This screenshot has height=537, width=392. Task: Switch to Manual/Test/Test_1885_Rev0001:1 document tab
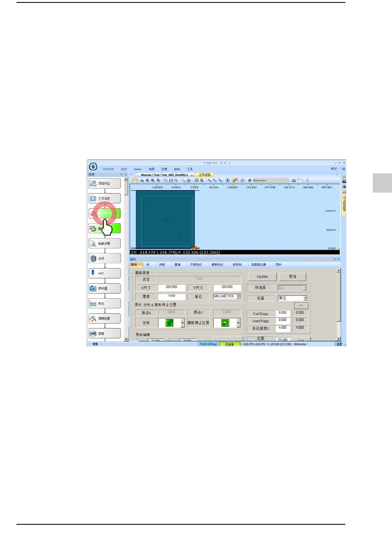(165, 175)
